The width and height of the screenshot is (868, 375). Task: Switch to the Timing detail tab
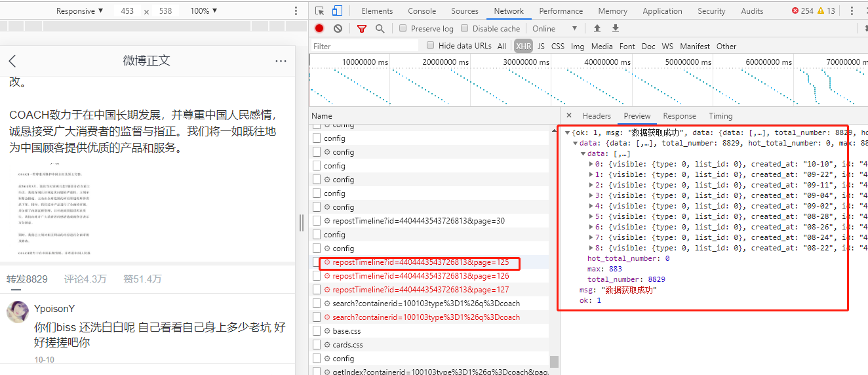(x=720, y=115)
